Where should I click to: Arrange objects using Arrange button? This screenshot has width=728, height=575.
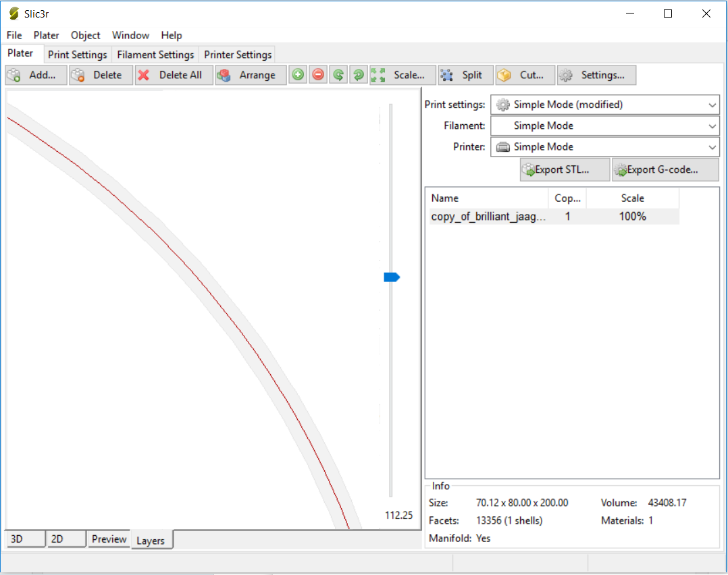[251, 75]
